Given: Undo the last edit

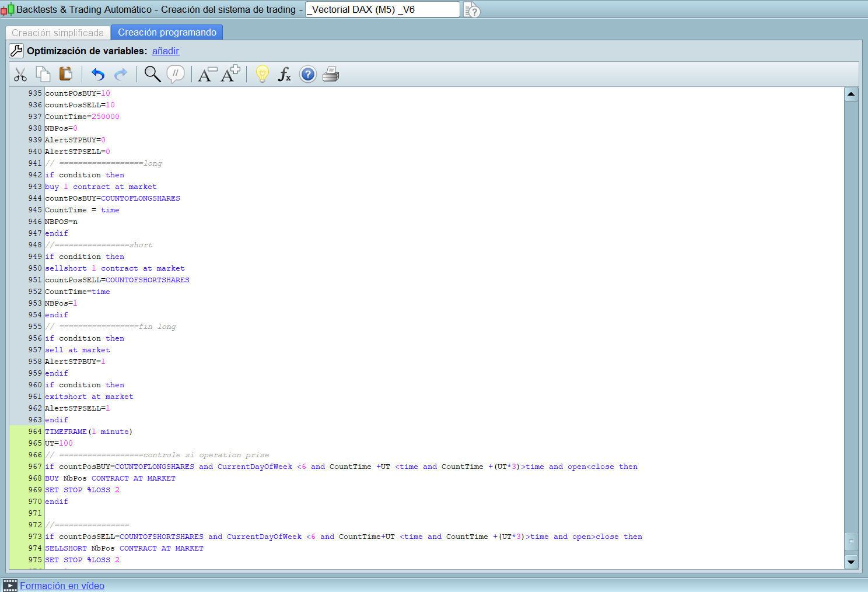Looking at the screenshot, I should click(98, 75).
